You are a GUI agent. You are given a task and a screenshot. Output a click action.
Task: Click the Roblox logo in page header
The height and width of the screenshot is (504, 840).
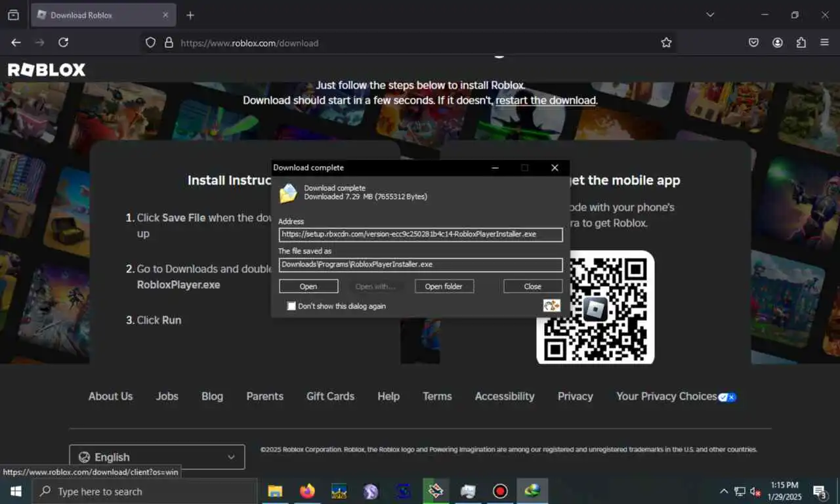[47, 70]
